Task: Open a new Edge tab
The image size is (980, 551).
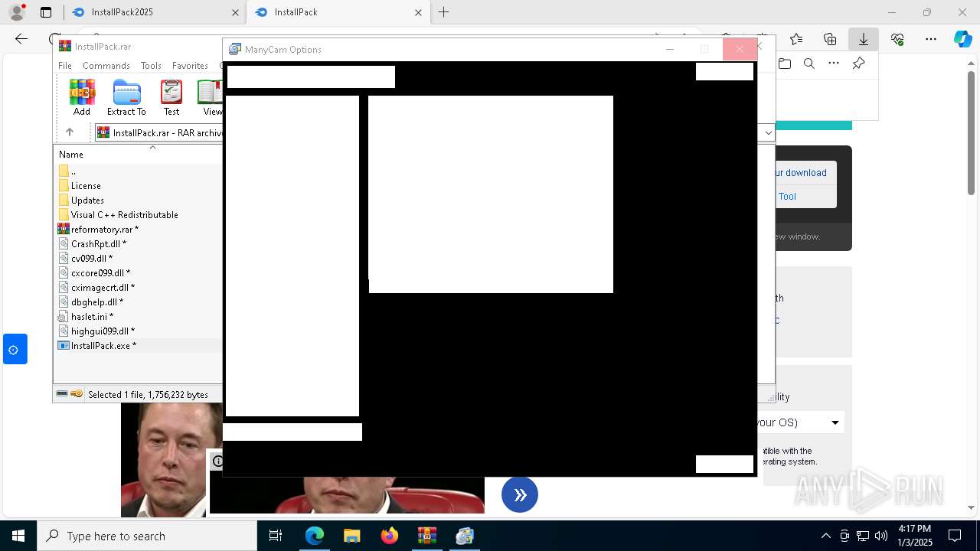Action: tap(443, 12)
